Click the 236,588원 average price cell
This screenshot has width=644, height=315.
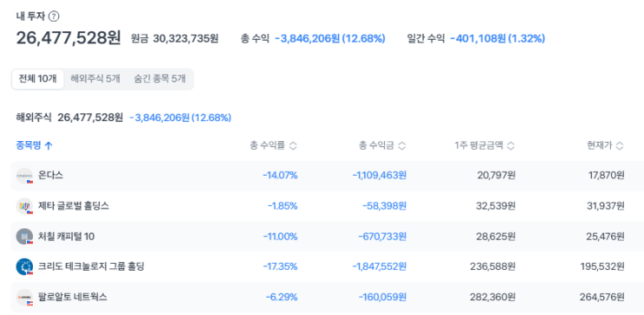click(493, 267)
